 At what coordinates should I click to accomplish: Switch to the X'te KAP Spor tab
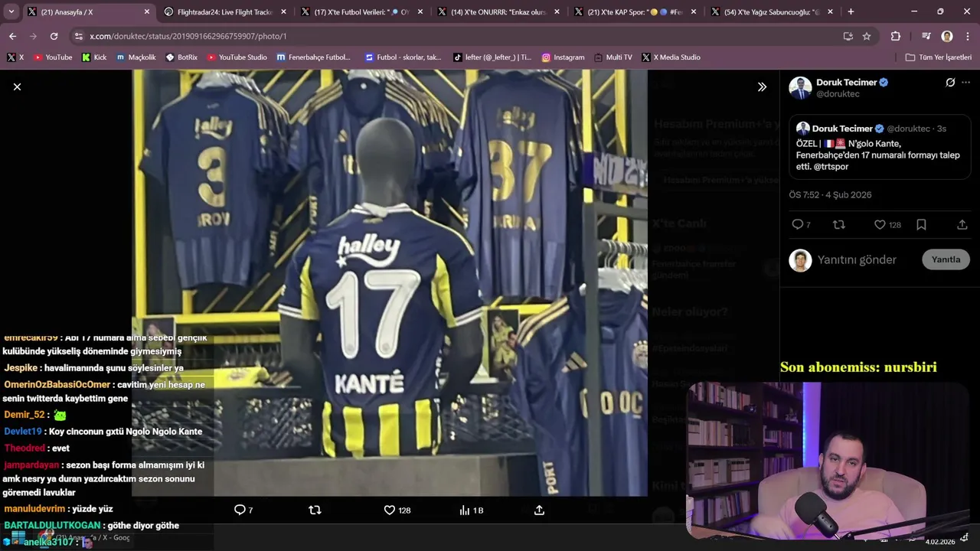(635, 12)
